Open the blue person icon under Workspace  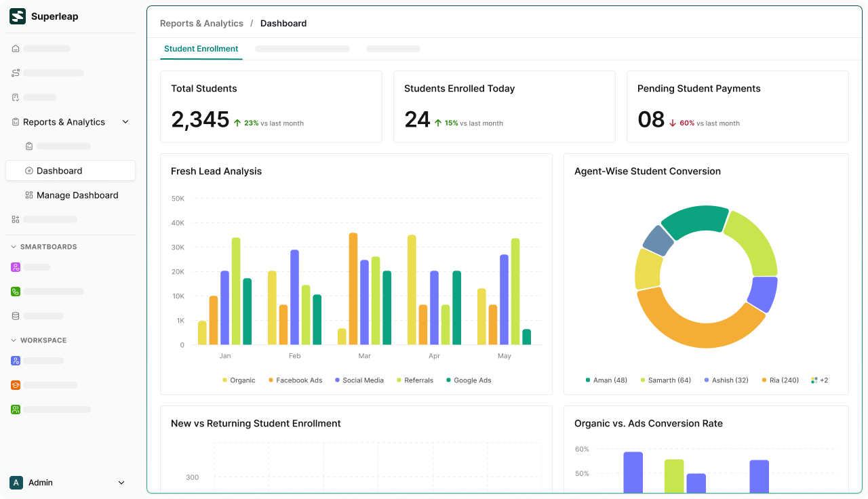point(16,361)
